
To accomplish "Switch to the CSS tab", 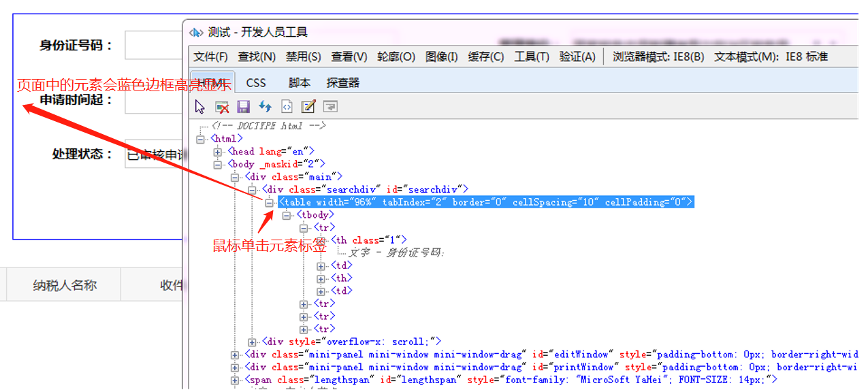I will pos(256,82).
